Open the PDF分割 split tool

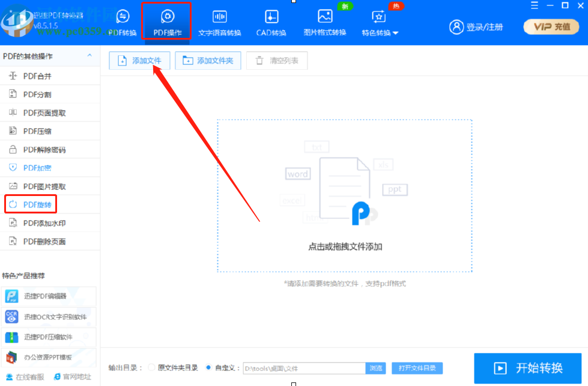click(38, 94)
